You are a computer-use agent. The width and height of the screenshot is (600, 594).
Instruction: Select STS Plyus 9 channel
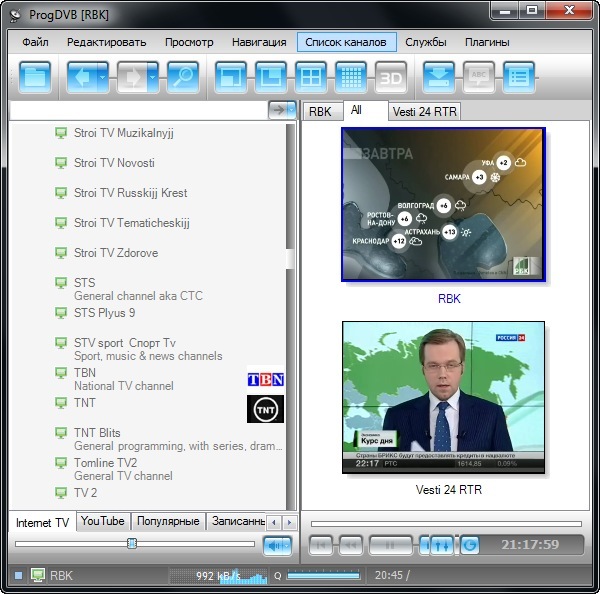[104, 313]
